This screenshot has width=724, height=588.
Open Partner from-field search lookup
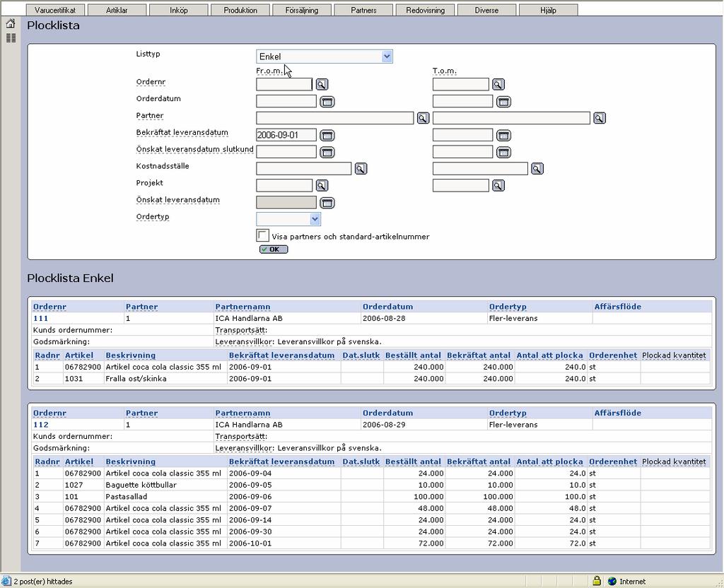[423, 118]
